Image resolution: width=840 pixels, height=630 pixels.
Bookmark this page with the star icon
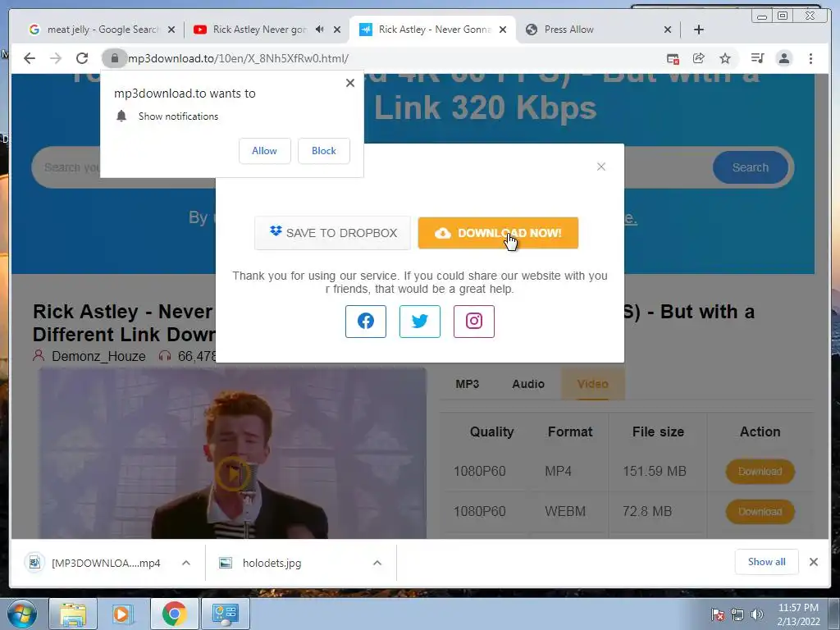pos(725,58)
